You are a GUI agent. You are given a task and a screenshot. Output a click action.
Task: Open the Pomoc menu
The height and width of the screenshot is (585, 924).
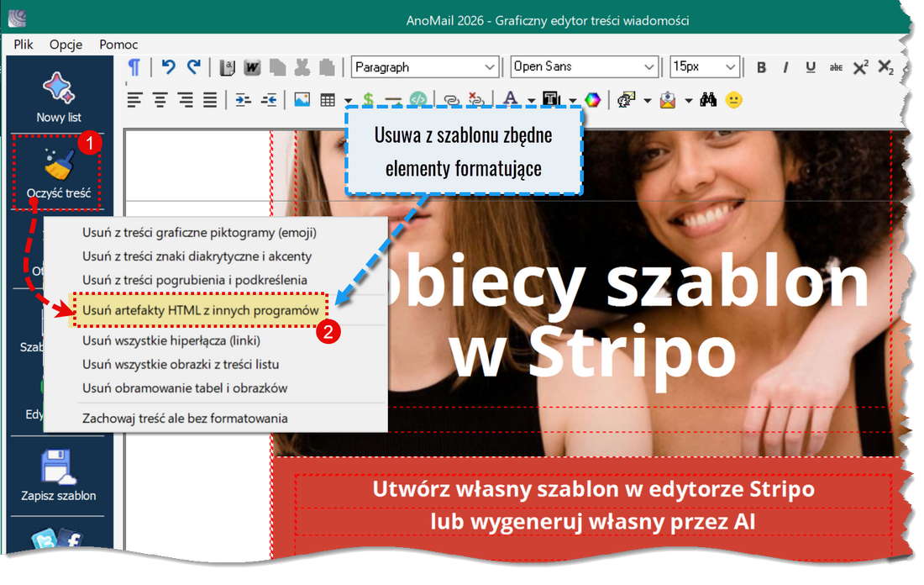118,45
